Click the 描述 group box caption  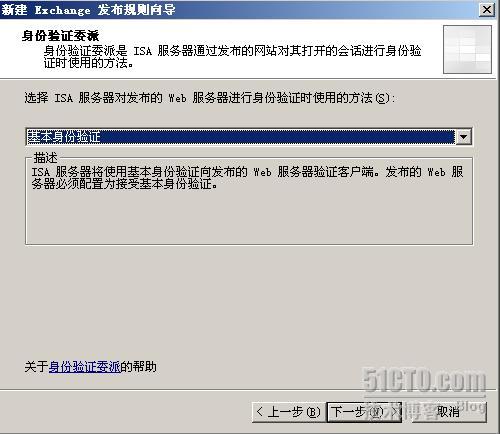click(x=45, y=158)
